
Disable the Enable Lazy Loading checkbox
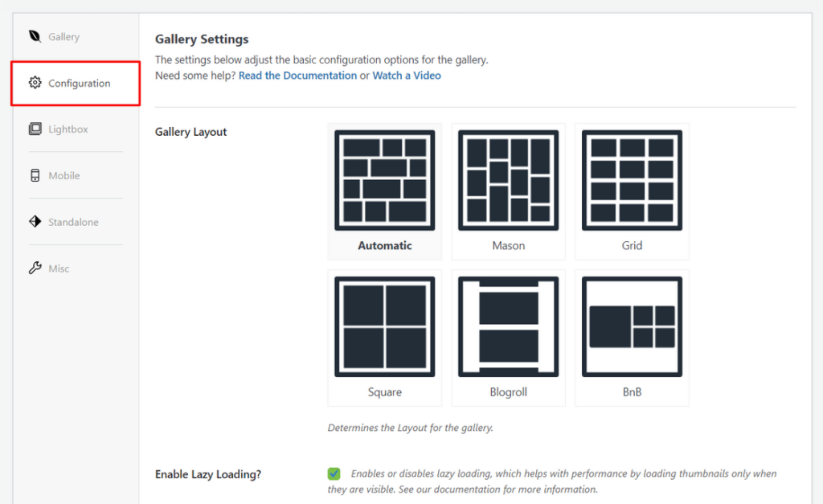[334, 473]
